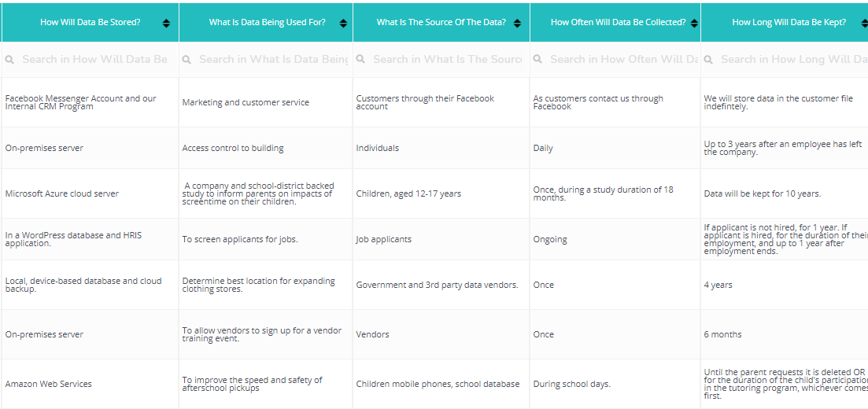Click sort arrows for How Will Data Be Stored

167,24
